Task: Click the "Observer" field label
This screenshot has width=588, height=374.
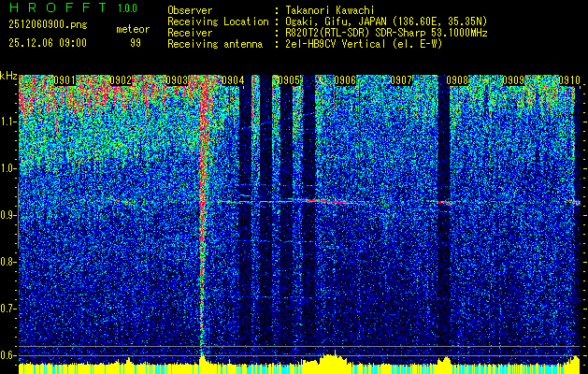Action: [190, 10]
